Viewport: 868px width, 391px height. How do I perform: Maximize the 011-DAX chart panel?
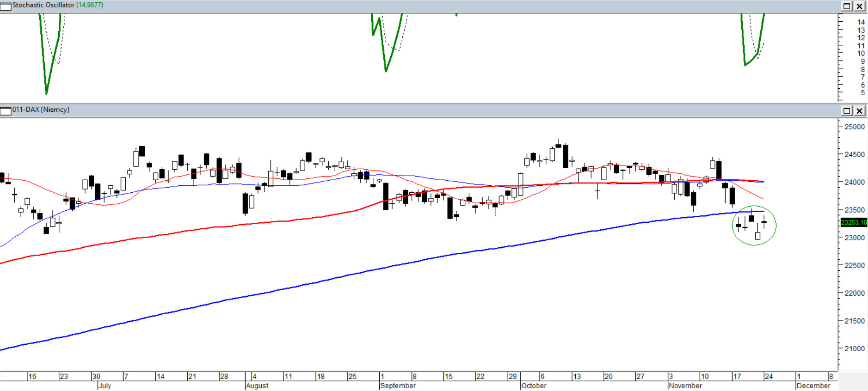(x=847, y=111)
